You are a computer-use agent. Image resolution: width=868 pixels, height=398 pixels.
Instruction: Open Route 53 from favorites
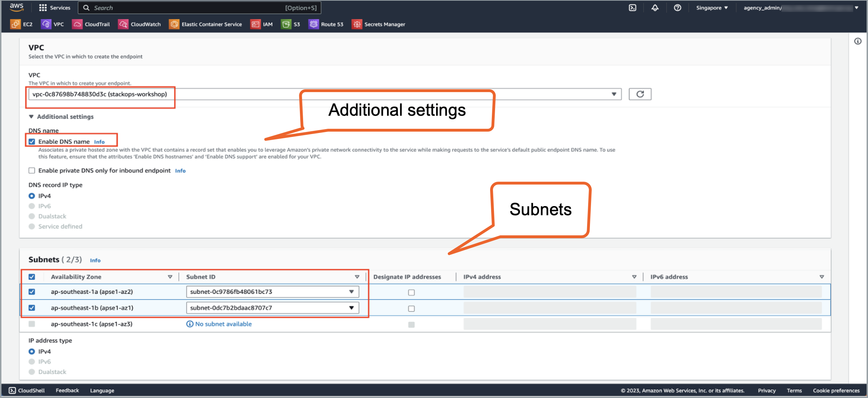click(326, 24)
